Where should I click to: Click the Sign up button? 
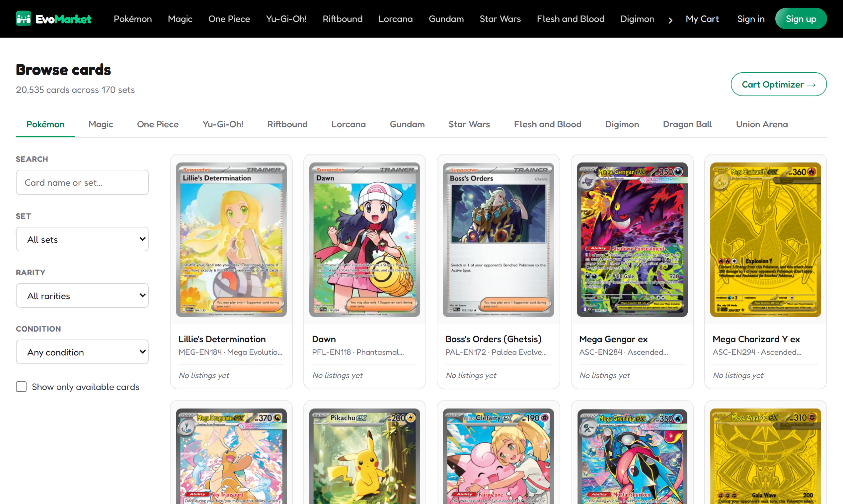click(801, 19)
